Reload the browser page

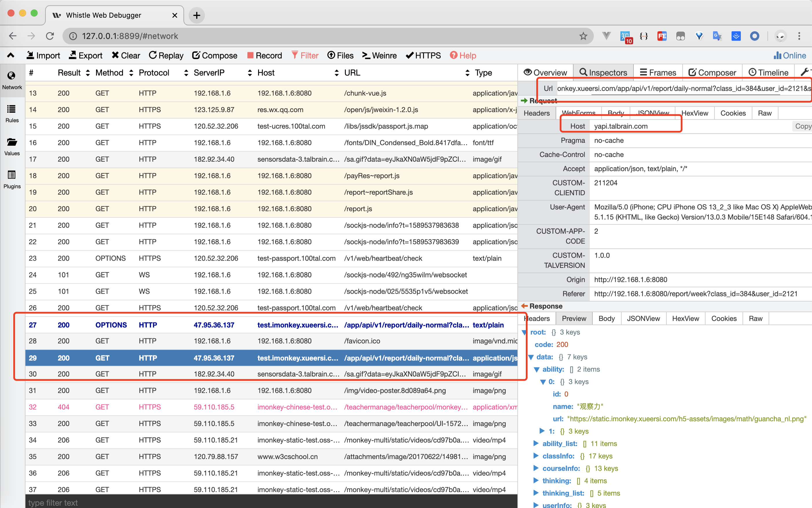click(50, 36)
